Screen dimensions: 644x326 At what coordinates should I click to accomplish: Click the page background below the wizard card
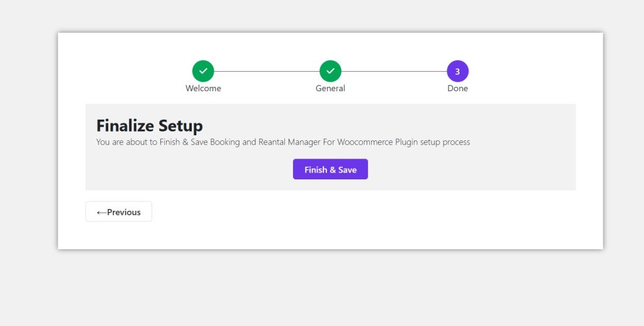click(x=322, y=289)
